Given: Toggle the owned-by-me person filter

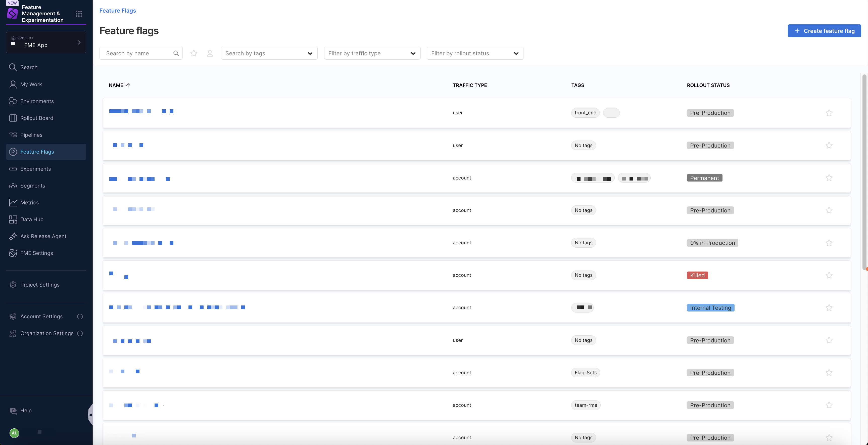Looking at the screenshot, I should pos(210,53).
